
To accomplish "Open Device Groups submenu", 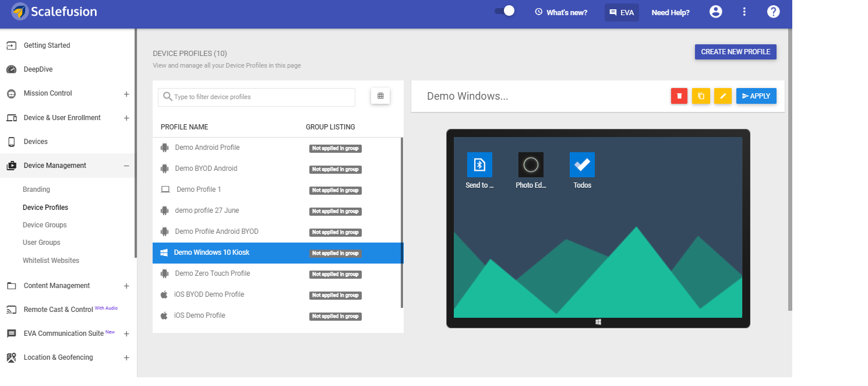I will click(45, 225).
